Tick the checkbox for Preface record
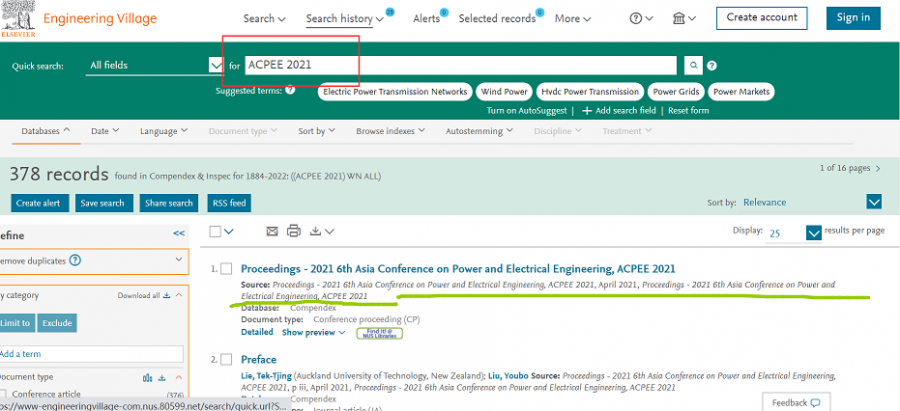900x411 pixels. pos(226,359)
